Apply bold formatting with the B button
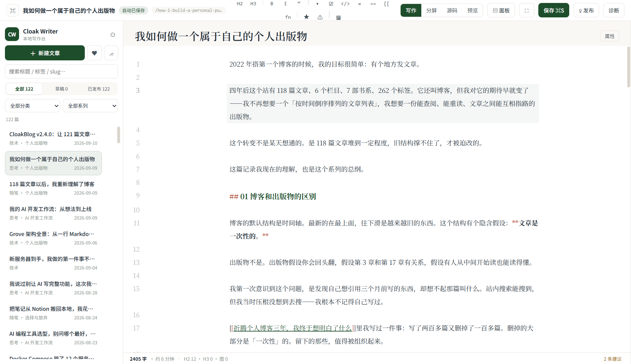Image resolution: width=631 pixels, height=364 pixels. tap(272, 4)
